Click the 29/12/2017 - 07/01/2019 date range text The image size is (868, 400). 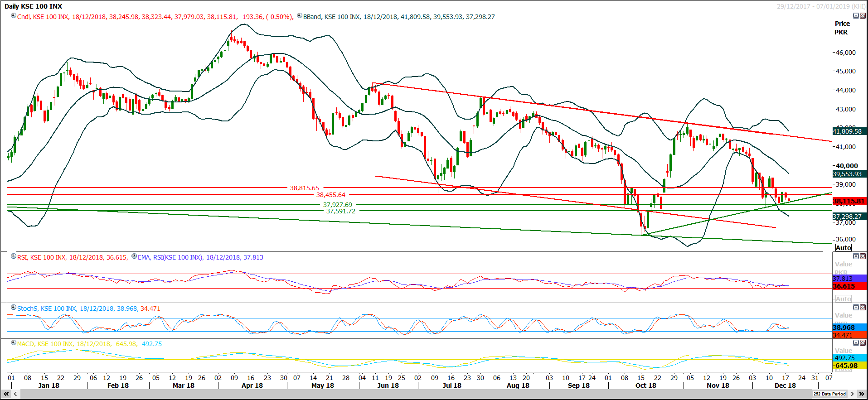(821, 6)
